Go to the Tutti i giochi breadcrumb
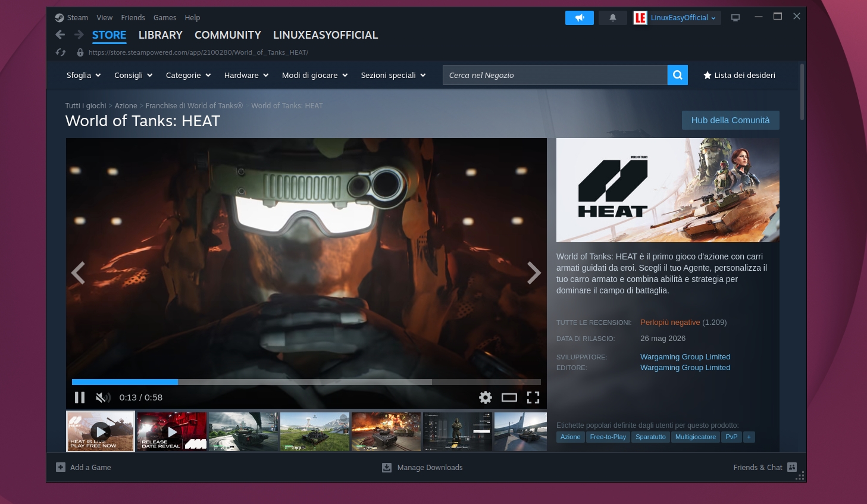Viewport: 867px width, 504px height. (86, 106)
